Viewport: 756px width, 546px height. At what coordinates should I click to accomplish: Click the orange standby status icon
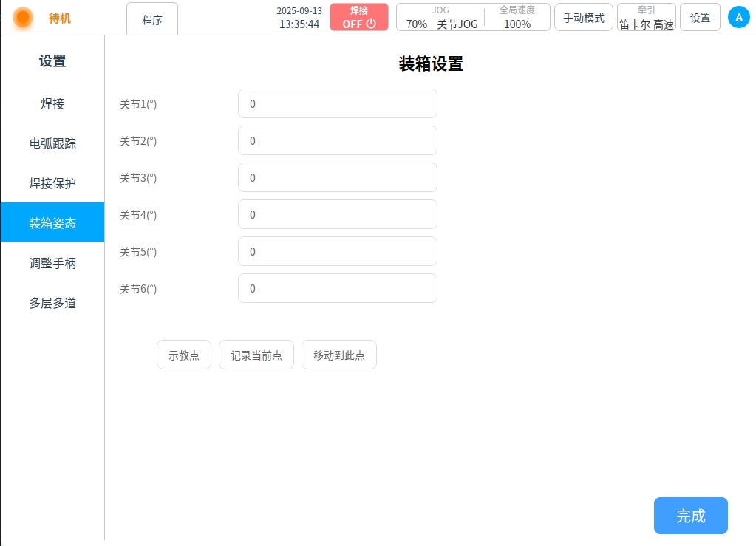[23, 17]
